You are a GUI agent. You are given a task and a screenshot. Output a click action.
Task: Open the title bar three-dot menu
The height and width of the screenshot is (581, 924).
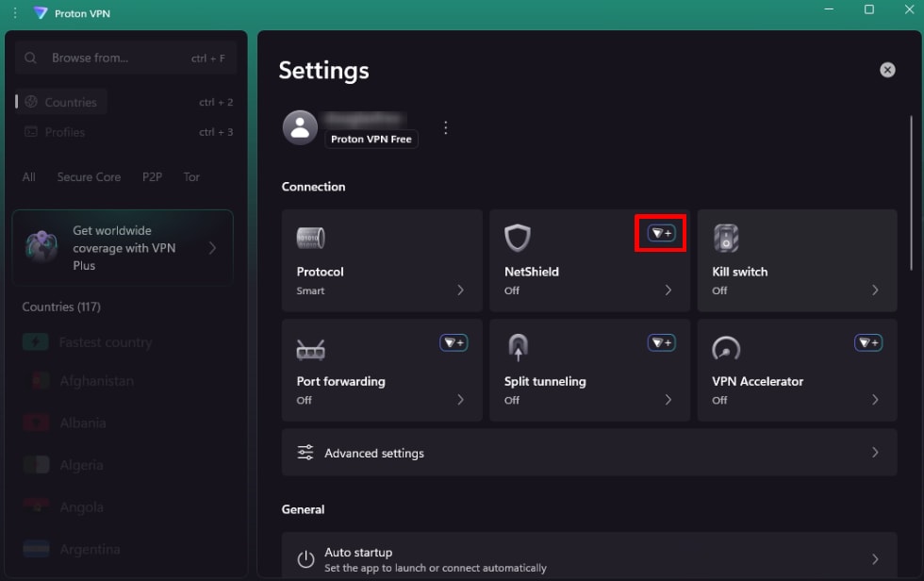[15, 13]
